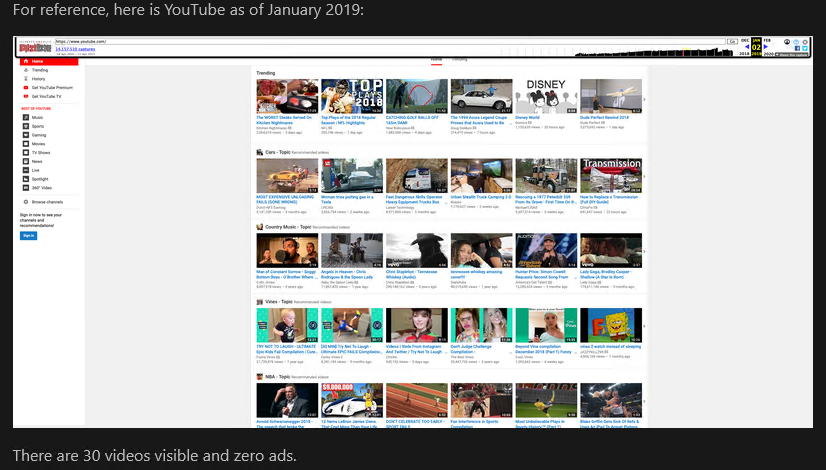Screen dimensions: 826x470
Task: Click the Cars - Topic channel icon
Action: [x=260, y=152]
